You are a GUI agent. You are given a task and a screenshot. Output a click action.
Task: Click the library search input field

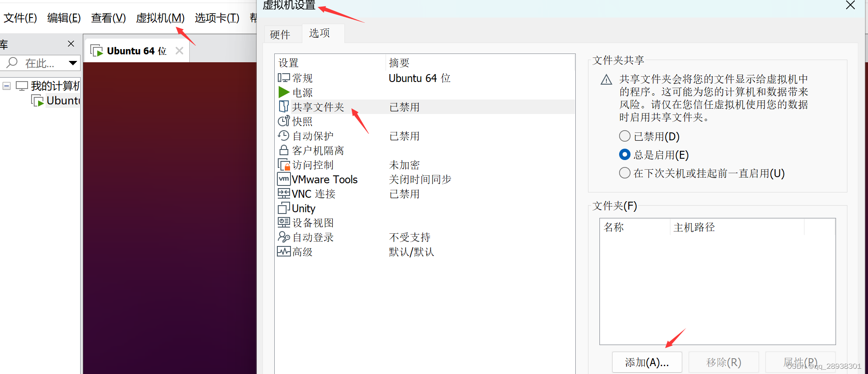(39, 63)
